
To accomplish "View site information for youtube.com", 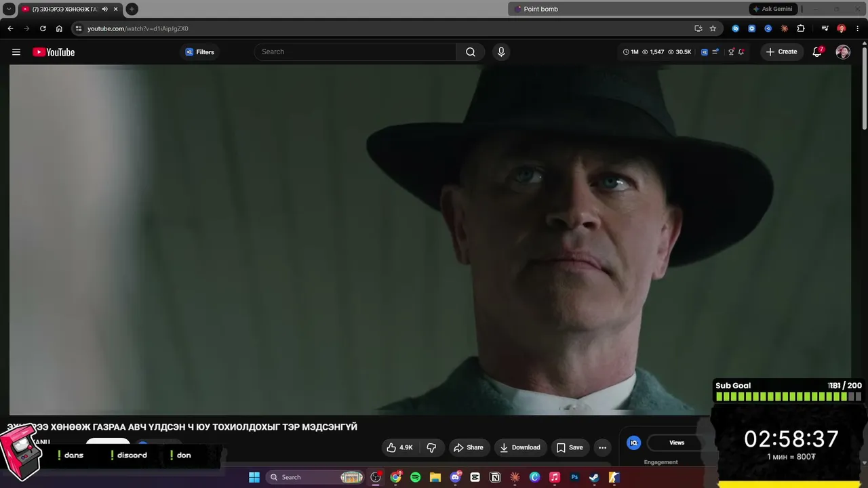I will click(79, 28).
